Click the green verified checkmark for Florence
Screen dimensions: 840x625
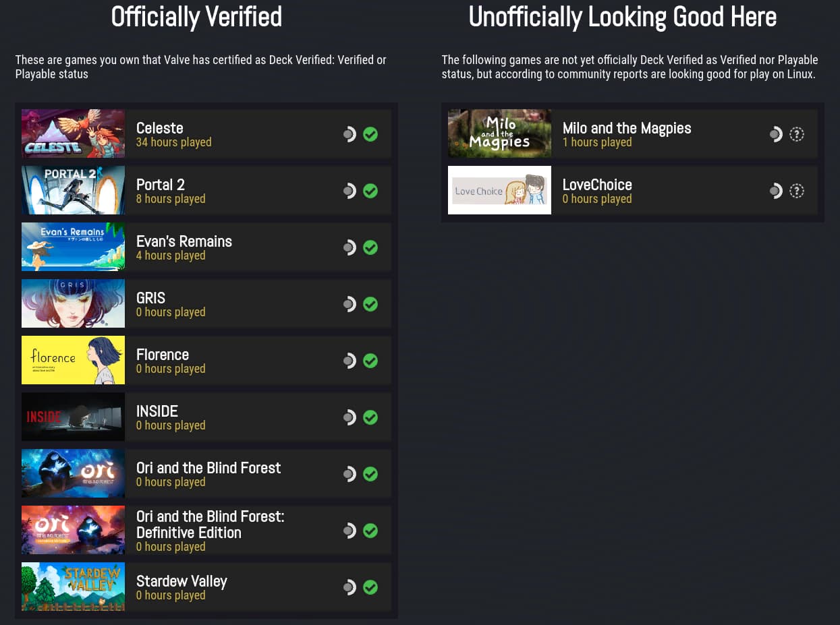(370, 361)
